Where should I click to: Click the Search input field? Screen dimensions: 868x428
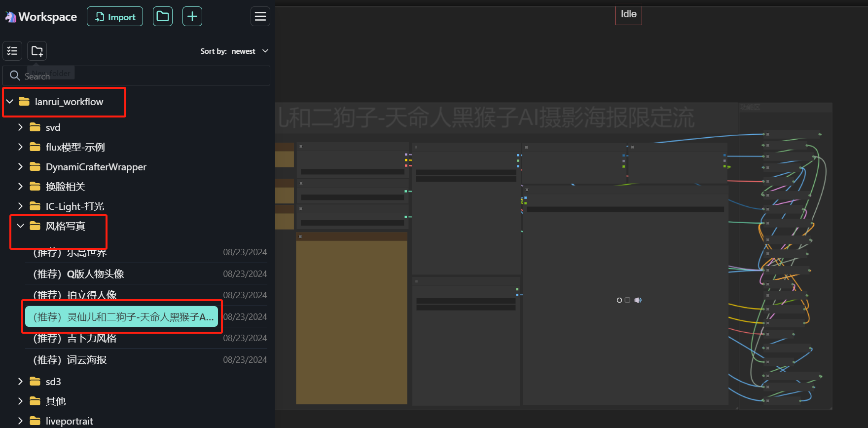click(137, 76)
